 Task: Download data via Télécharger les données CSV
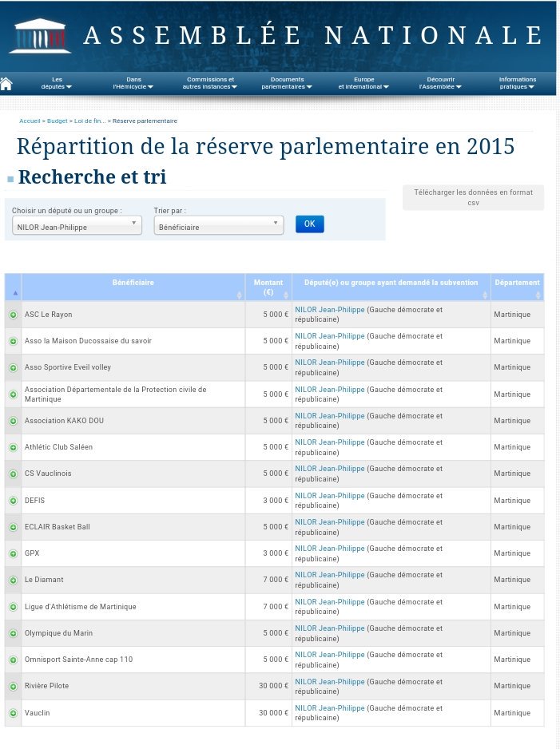coord(473,197)
